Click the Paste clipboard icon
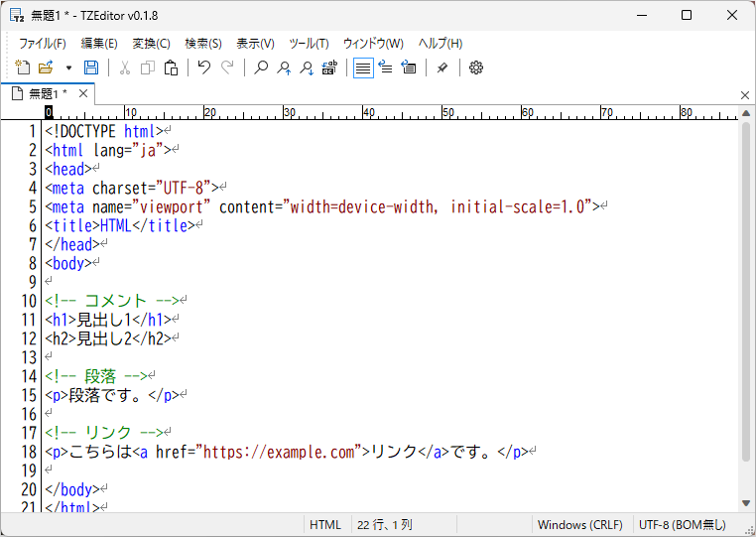Image resolution: width=756 pixels, height=537 pixels. tap(171, 67)
